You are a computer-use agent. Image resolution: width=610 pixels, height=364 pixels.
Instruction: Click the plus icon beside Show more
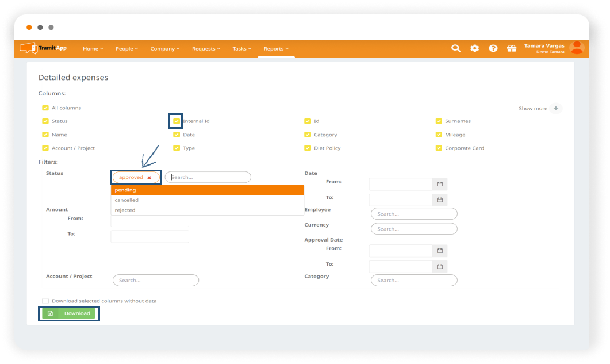coord(555,108)
